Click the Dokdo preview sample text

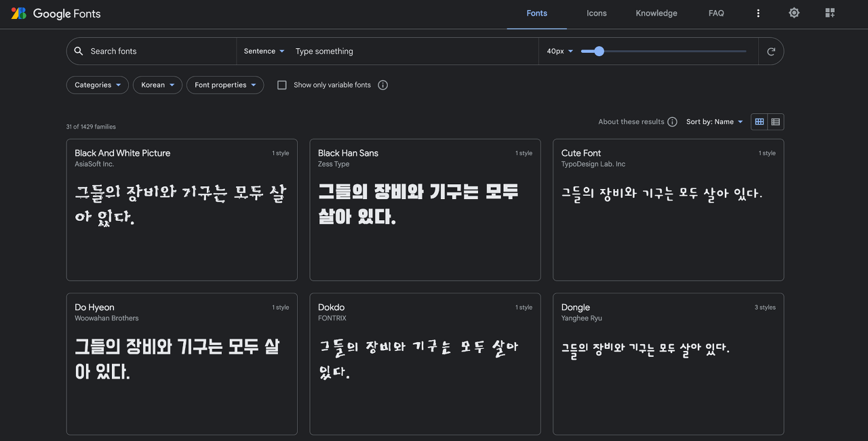[418, 359]
